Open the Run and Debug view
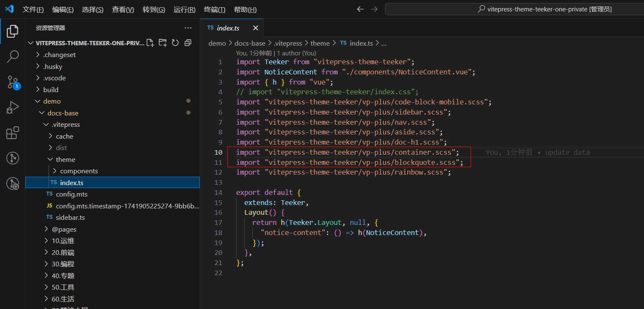Viewport: 644px width, 309px height. point(13,108)
